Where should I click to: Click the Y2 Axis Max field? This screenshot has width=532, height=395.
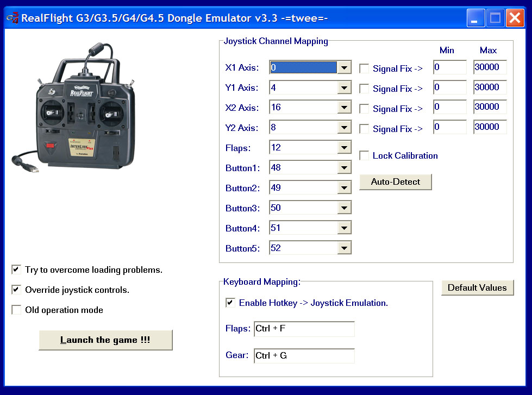pyautogui.click(x=490, y=127)
